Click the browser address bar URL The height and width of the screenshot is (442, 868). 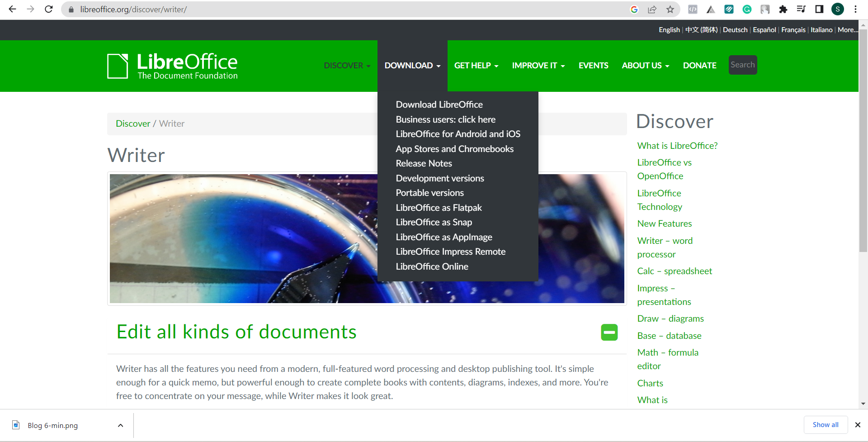[x=133, y=10]
